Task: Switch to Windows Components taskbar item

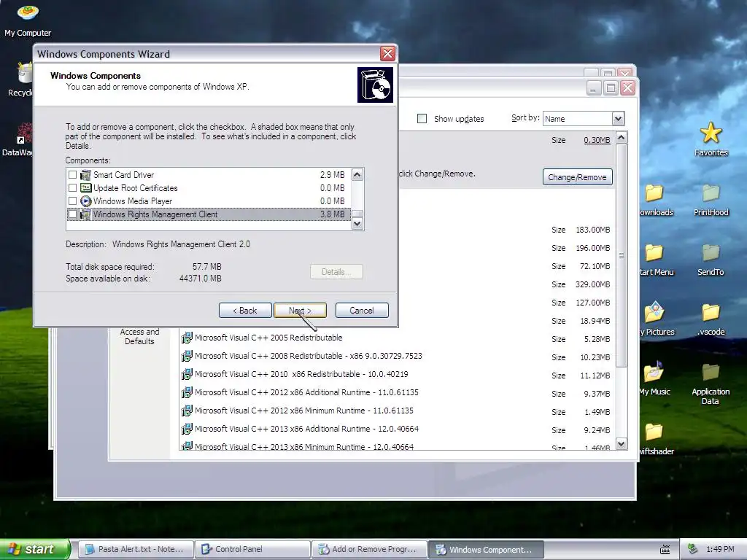Action: click(x=486, y=549)
